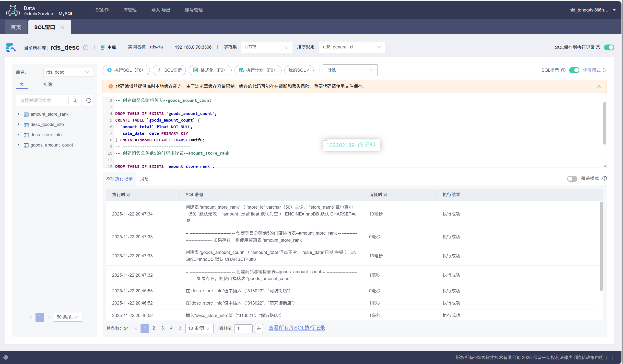Click the globe icon in footer

pos(6,357)
